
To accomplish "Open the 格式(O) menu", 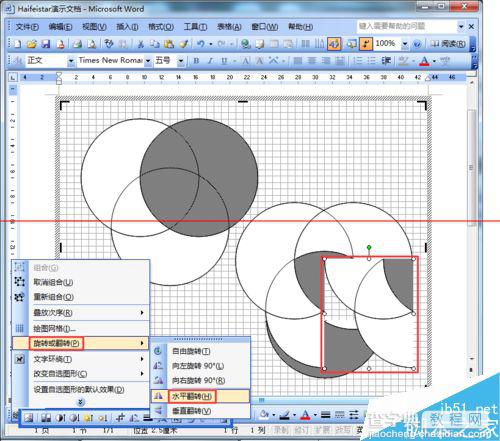I will (x=161, y=27).
